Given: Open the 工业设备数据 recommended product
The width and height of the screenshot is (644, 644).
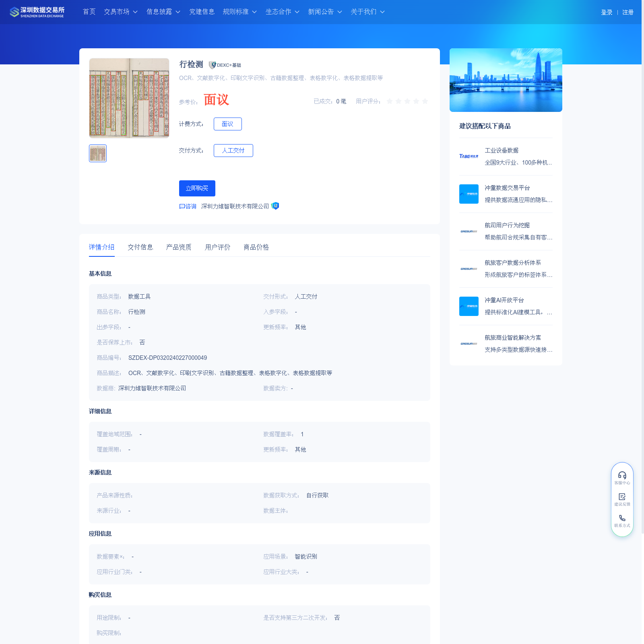Looking at the screenshot, I should pos(502,151).
